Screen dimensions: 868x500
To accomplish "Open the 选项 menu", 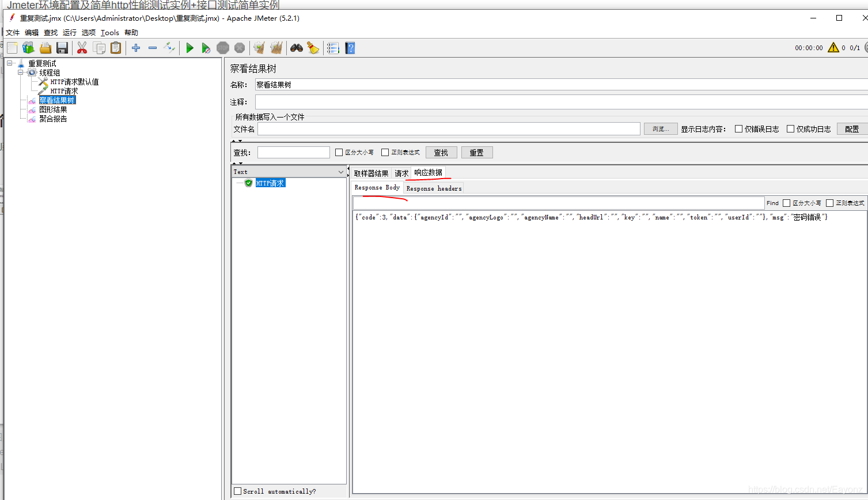I will click(x=89, y=33).
